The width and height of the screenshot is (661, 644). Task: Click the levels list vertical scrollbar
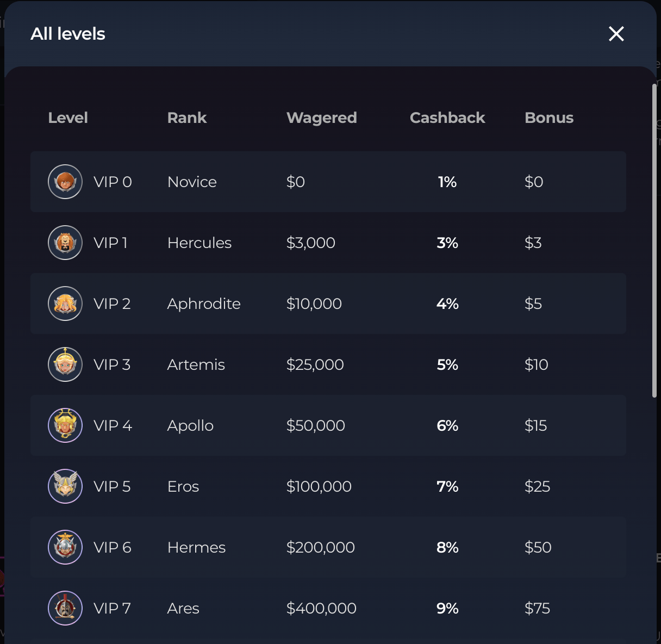pyautogui.click(x=654, y=241)
